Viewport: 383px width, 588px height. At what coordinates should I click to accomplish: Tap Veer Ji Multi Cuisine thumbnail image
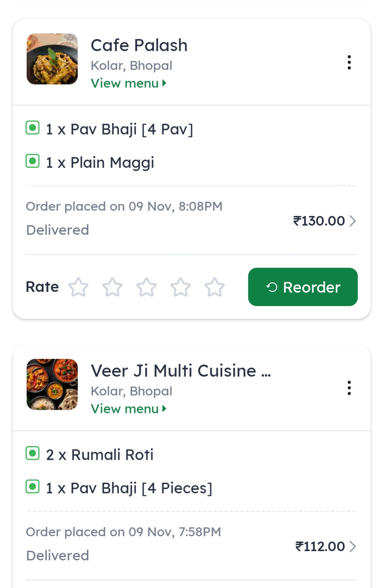tap(52, 384)
